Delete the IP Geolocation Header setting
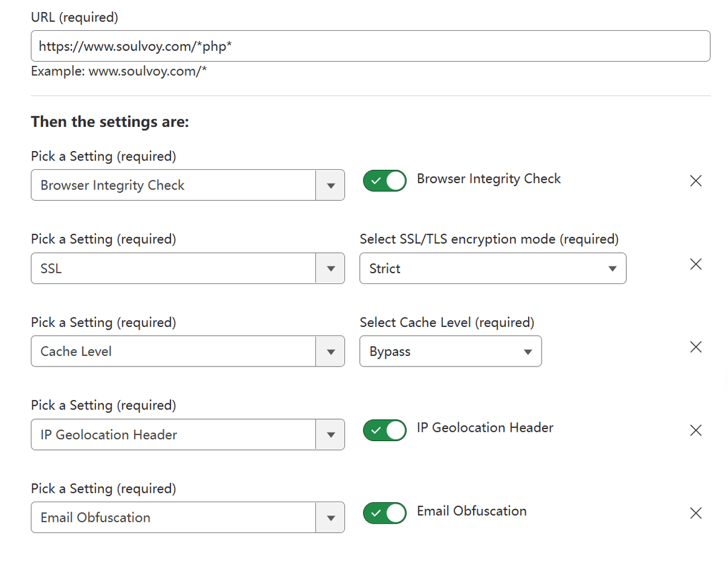The height and width of the screenshot is (562, 728). [x=695, y=430]
